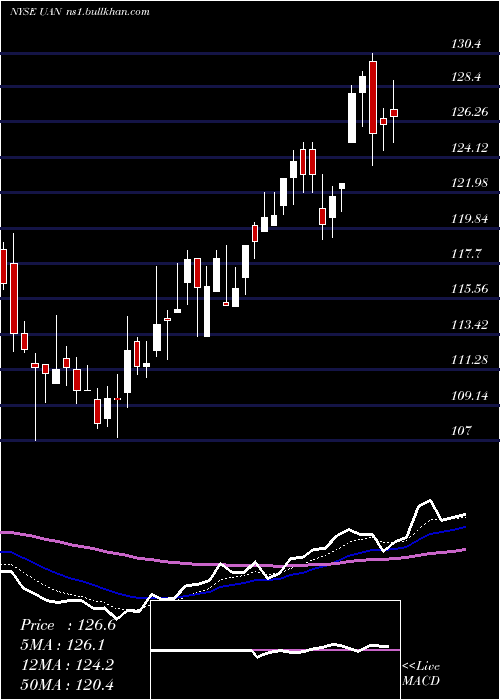Click the tallest red candlestick near 130.4

tap(373, 97)
